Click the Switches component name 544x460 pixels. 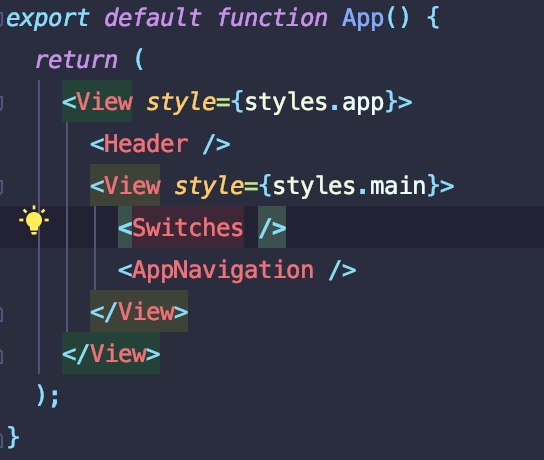coord(188,227)
